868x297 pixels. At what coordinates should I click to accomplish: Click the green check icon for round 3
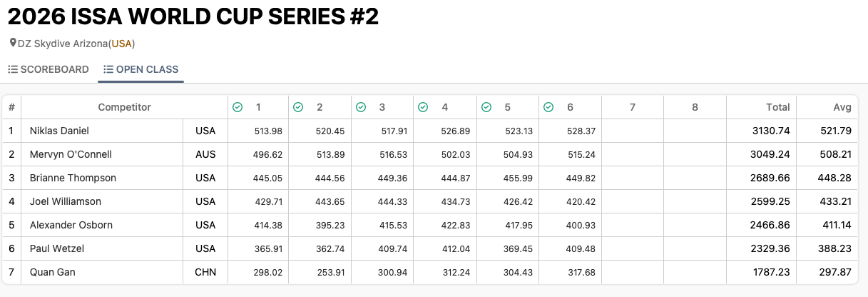(x=361, y=107)
